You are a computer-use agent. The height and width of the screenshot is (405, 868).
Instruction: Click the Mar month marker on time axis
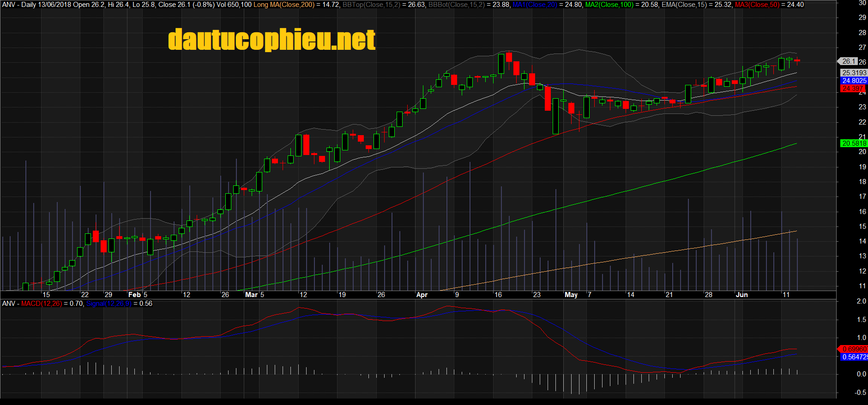[x=251, y=295]
